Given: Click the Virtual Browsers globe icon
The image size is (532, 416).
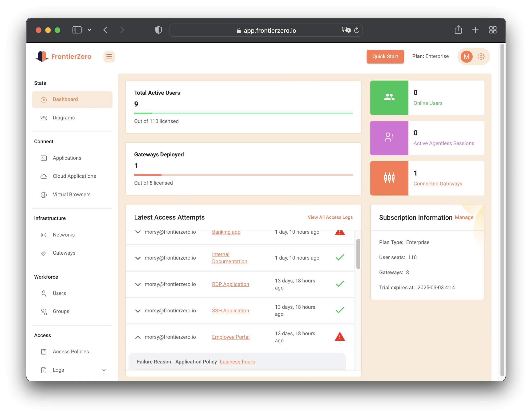Looking at the screenshot, I should tap(44, 195).
